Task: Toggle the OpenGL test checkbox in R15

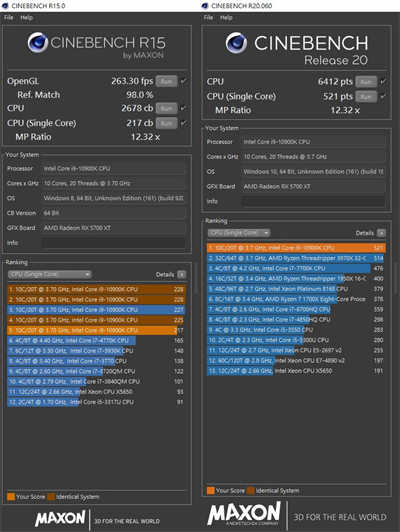Action: (x=183, y=81)
